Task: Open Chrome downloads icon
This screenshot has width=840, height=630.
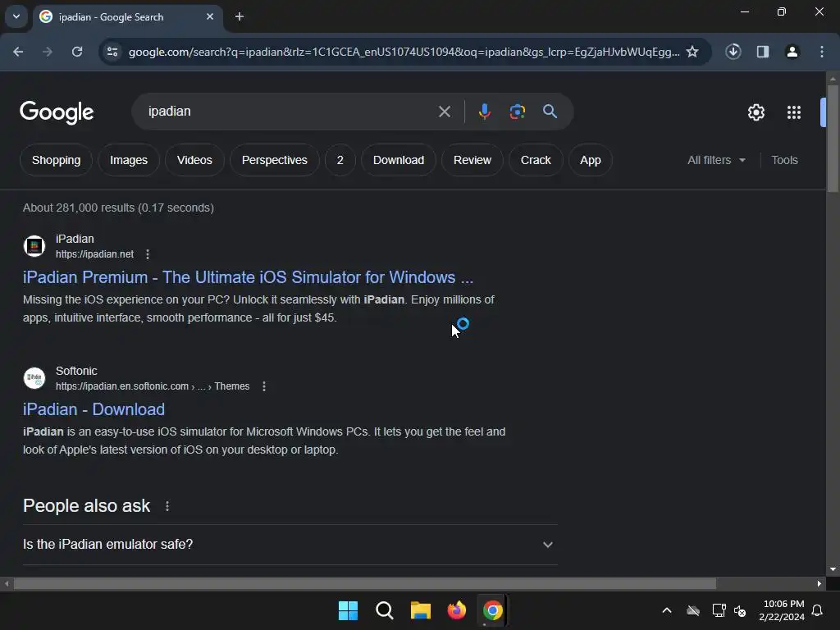Action: click(733, 52)
